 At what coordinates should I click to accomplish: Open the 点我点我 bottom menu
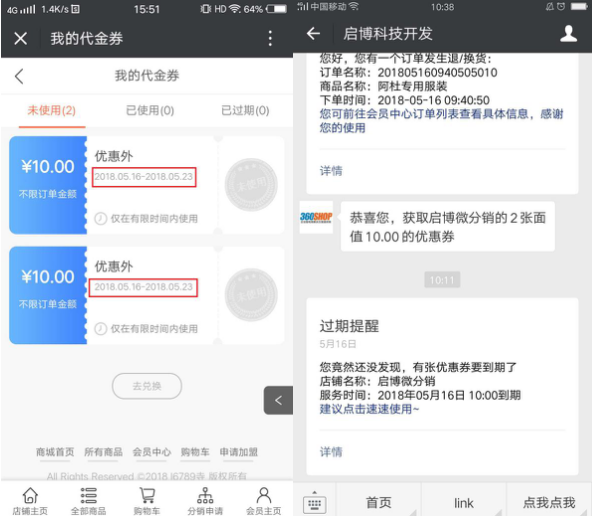(549, 502)
